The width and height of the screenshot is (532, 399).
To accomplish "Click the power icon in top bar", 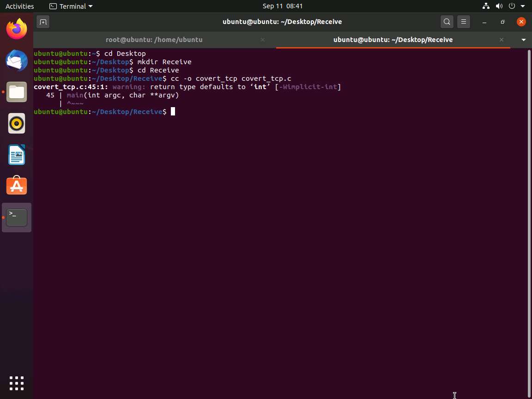I will coord(512,6).
